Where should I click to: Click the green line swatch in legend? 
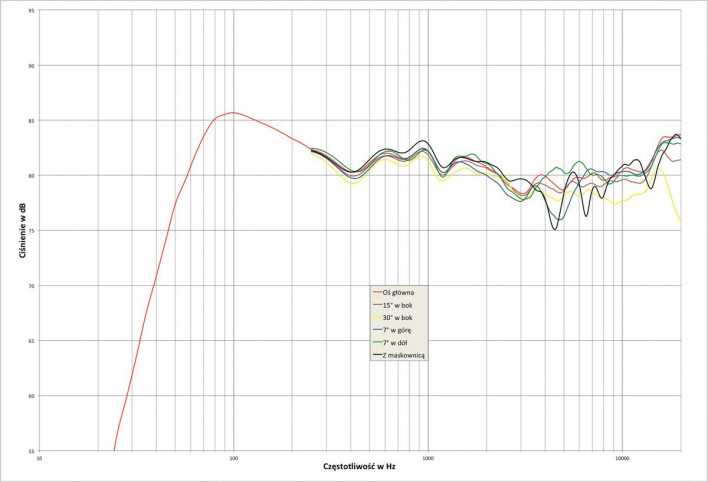click(377, 343)
